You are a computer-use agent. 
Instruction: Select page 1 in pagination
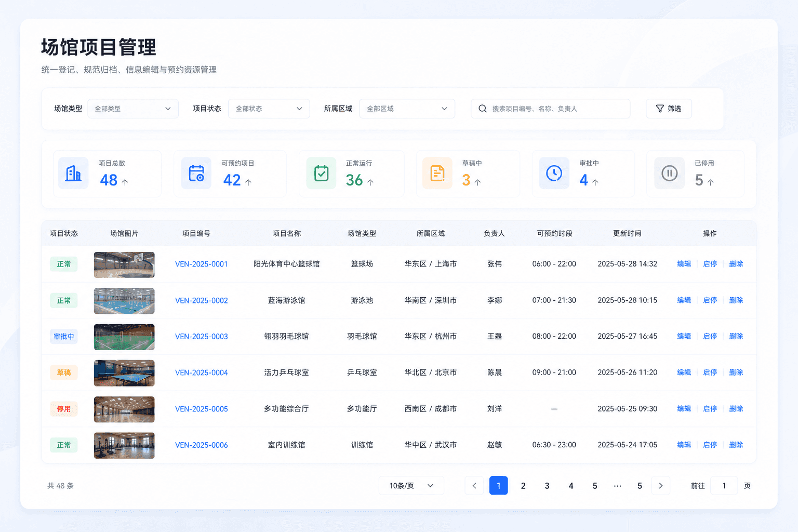pos(499,486)
